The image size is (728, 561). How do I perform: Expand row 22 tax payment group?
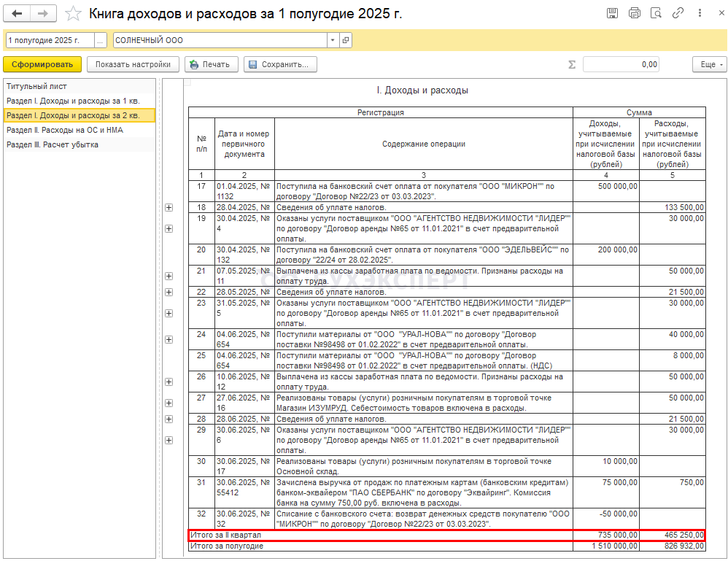point(169,292)
